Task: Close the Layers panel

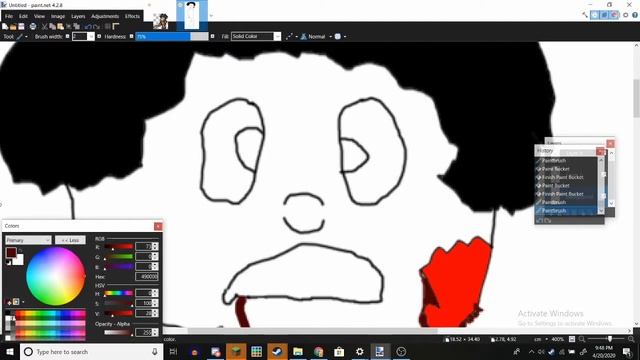Action: click(x=610, y=143)
